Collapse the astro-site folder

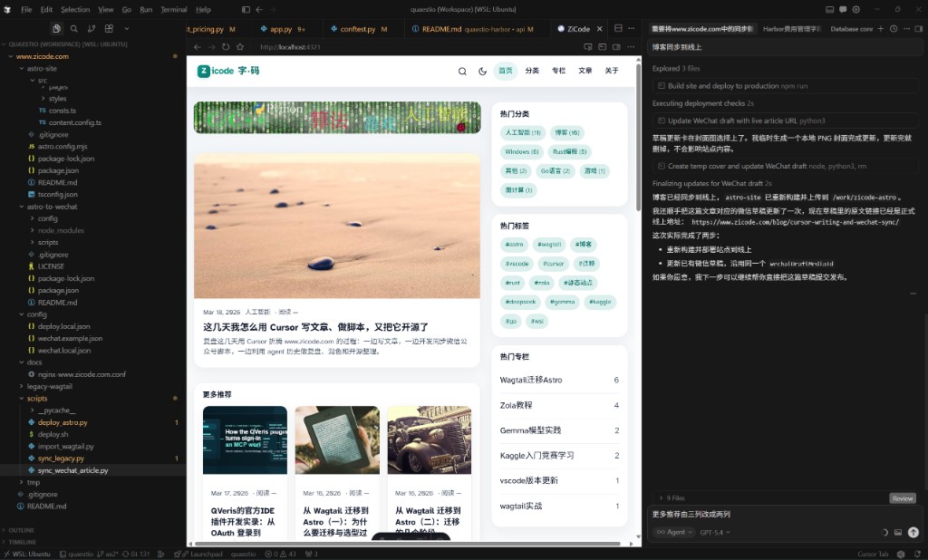(x=43, y=67)
